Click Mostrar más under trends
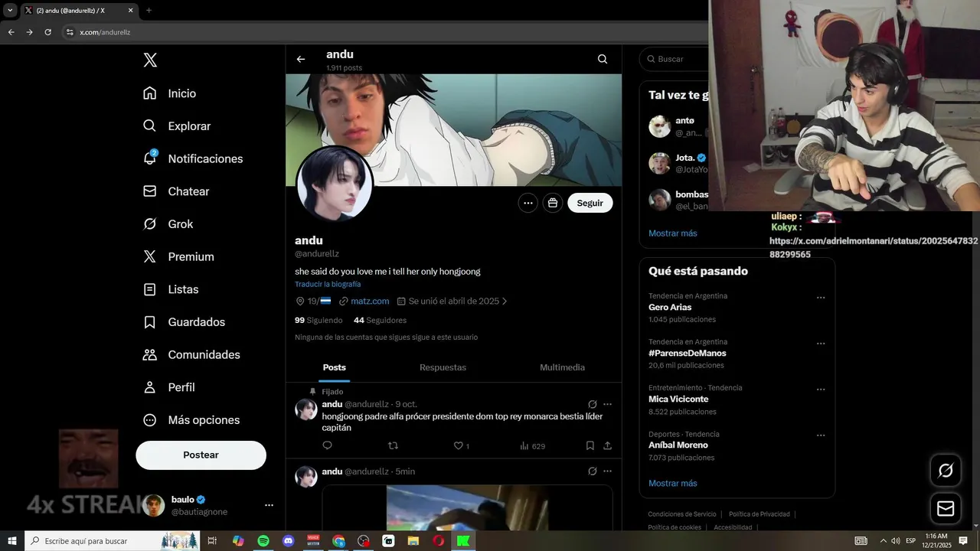 click(x=673, y=484)
